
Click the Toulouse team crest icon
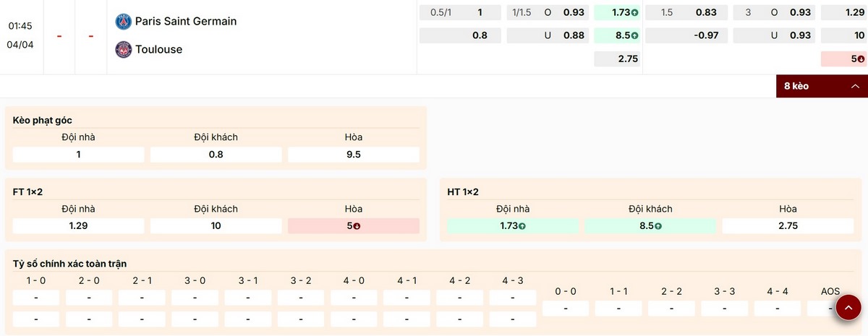click(x=123, y=49)
